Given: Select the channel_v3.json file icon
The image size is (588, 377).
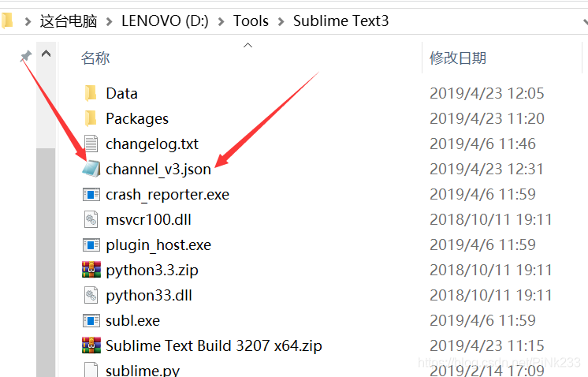Looking at the screenshot, I should pos(91,169).
